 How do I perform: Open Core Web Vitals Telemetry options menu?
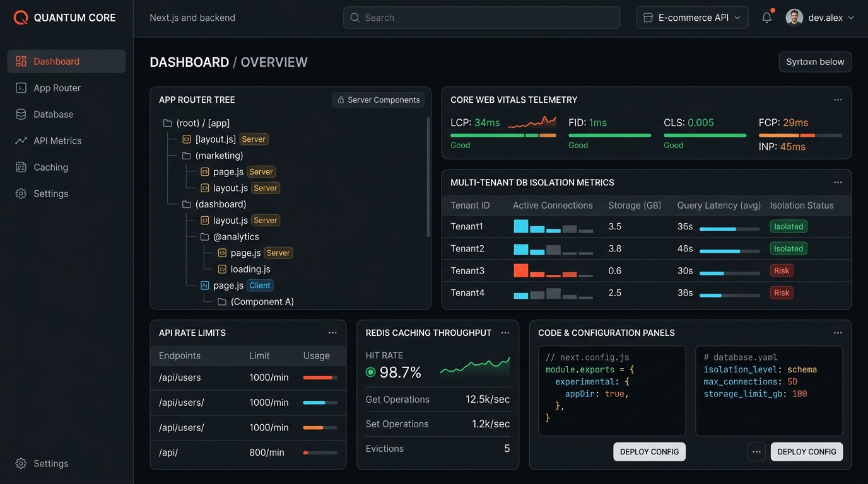pos(838,100)
